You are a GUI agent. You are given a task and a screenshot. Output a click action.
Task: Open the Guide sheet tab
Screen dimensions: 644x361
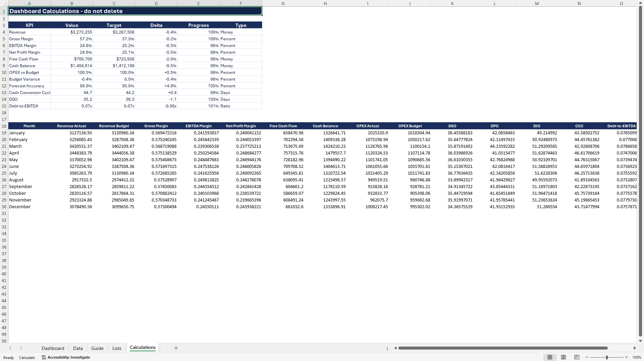pos(97,348)
